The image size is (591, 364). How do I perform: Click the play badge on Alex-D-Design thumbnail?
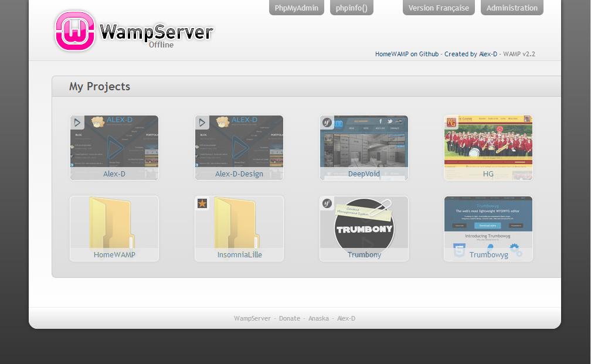pyautogui.click(x=202, y=123)
